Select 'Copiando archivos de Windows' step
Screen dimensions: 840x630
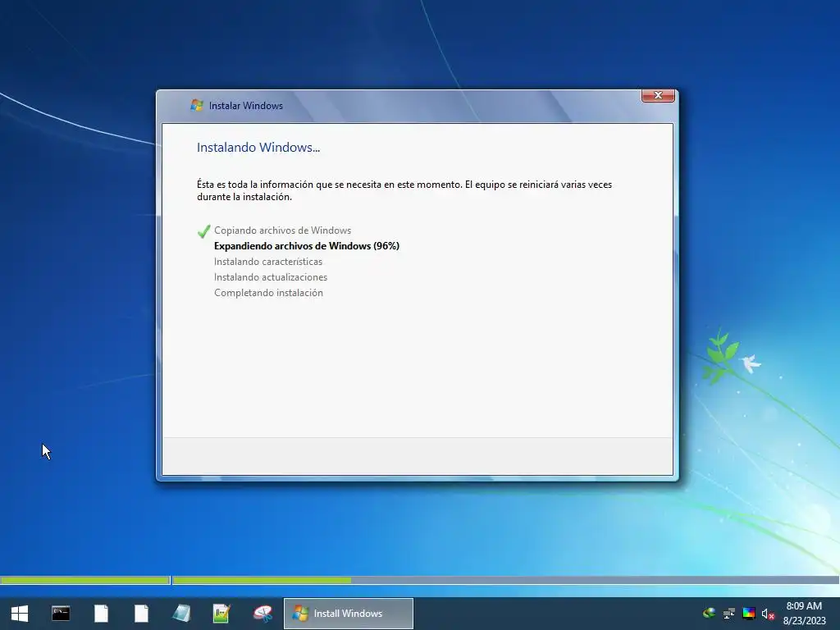pyautogui.click(x=282, y=231)
